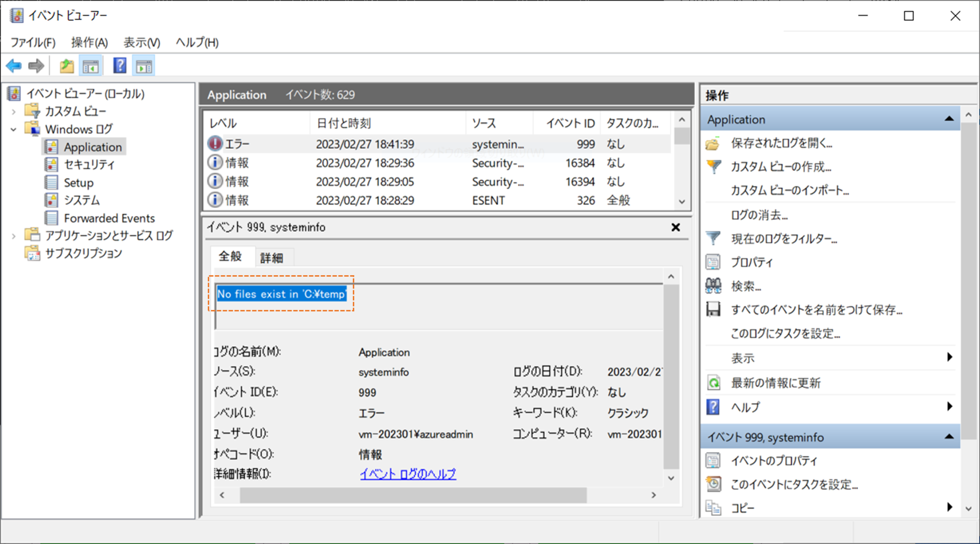980x544 pixels.
Task: Collapse the Windows ログ tree node
Action: (14, 130)
